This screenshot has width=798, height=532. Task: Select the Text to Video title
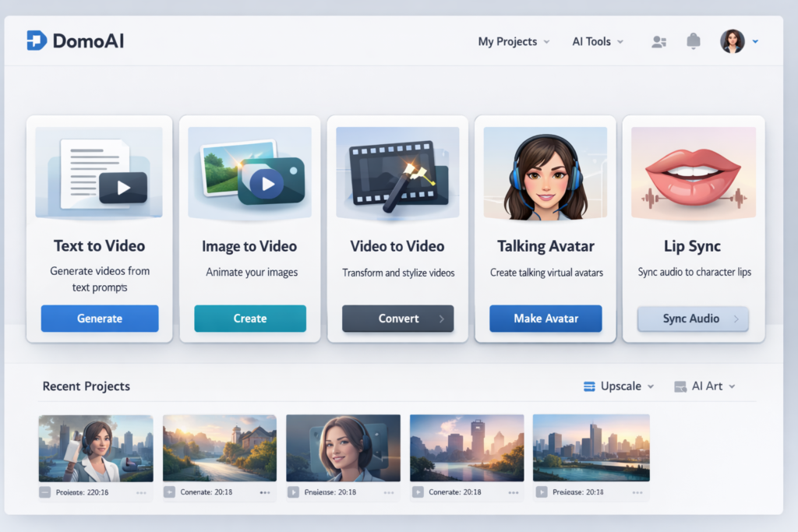coord(99,246)
